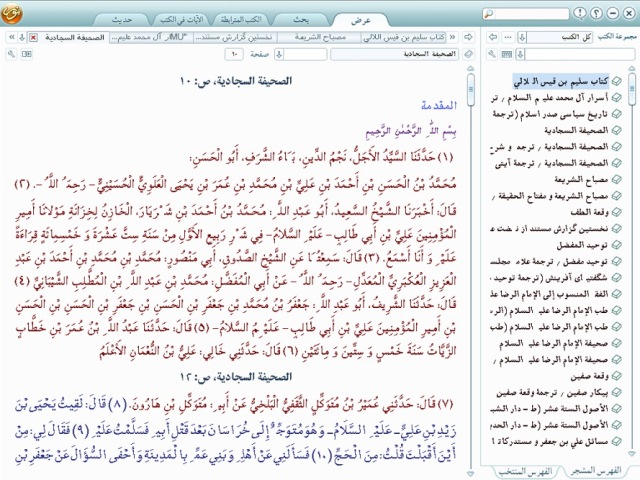Click the book list search field

pyautogui.click(x=580, y=54)
